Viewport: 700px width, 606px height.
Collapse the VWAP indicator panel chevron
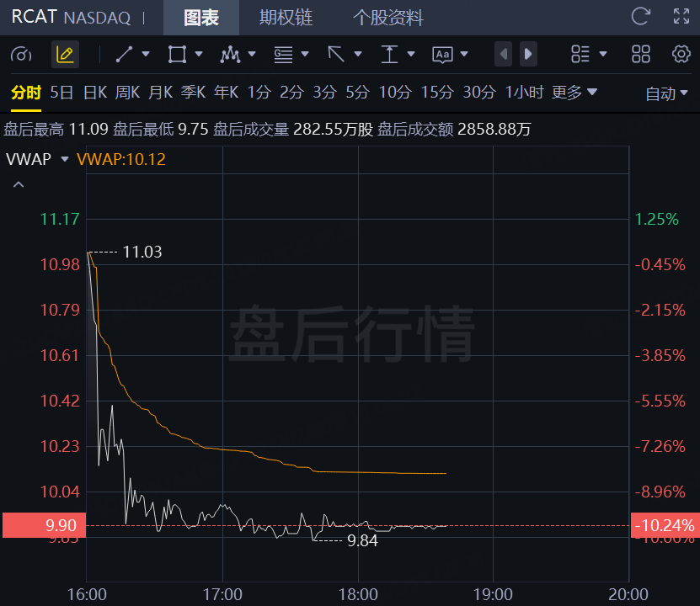pos(19,184)
